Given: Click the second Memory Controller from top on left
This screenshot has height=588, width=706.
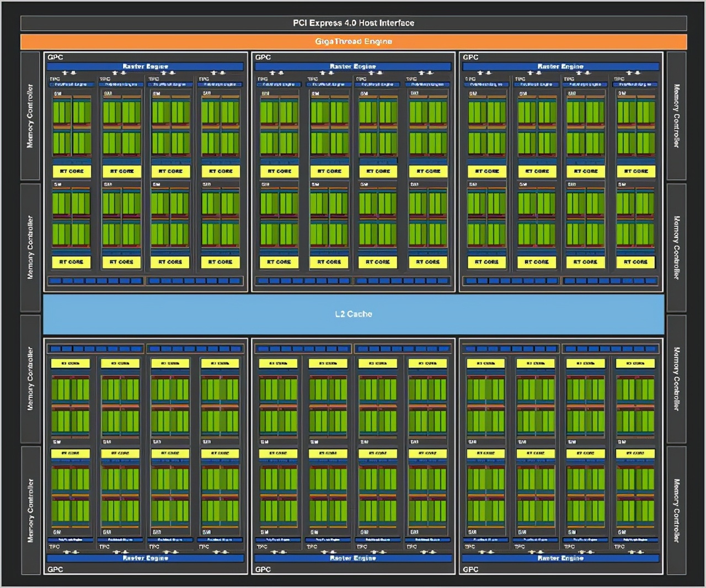Looking at the screenshot, I should (30, 247).
